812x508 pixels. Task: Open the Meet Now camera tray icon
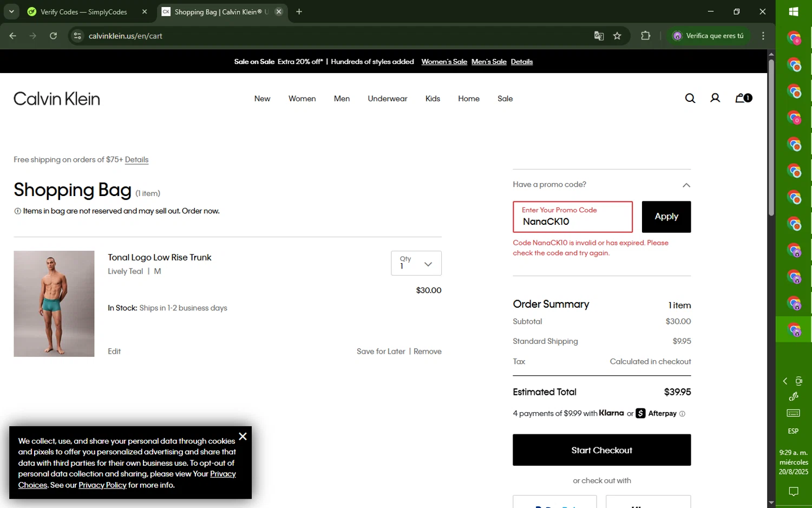pos(798,381)
